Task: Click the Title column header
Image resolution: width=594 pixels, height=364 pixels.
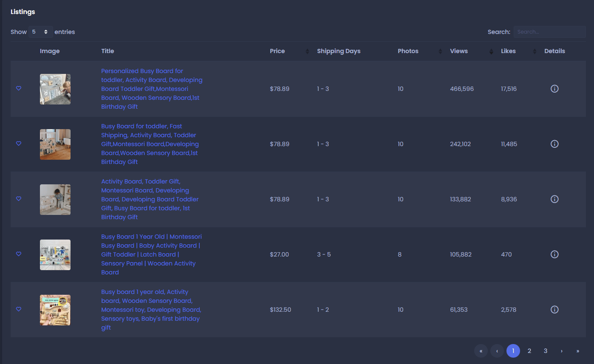Action: [x=107, y=51]
